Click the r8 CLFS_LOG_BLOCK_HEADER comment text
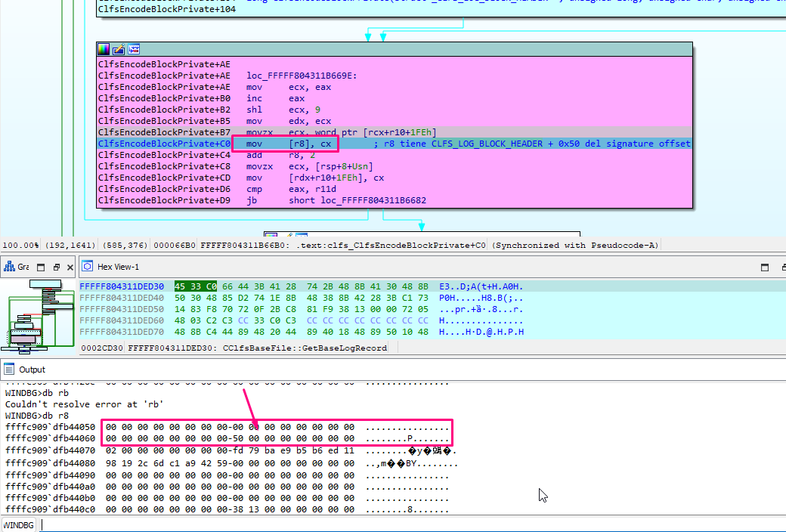 click(x=532, y=144)
